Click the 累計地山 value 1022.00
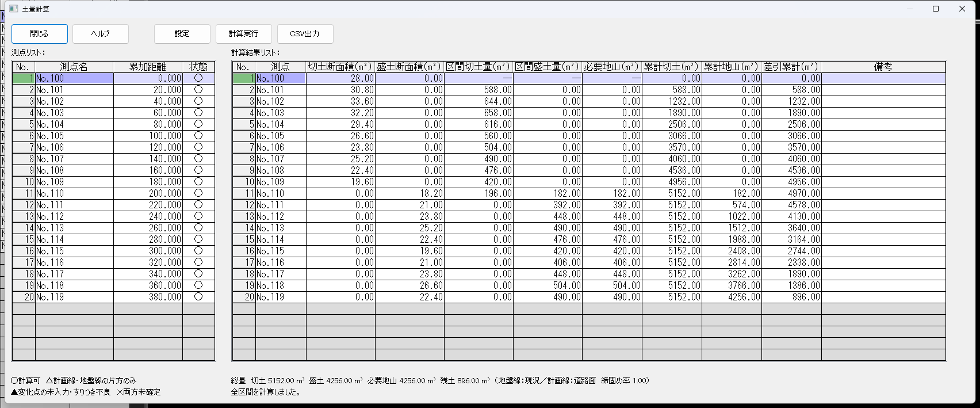This screenshot has height=408, width=980. (x=732, y=216)
